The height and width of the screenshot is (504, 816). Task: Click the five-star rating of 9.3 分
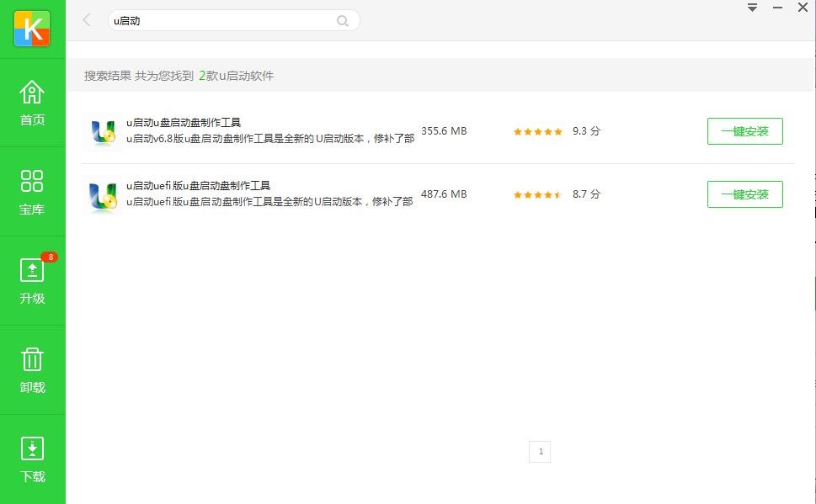tap(537, 131)
